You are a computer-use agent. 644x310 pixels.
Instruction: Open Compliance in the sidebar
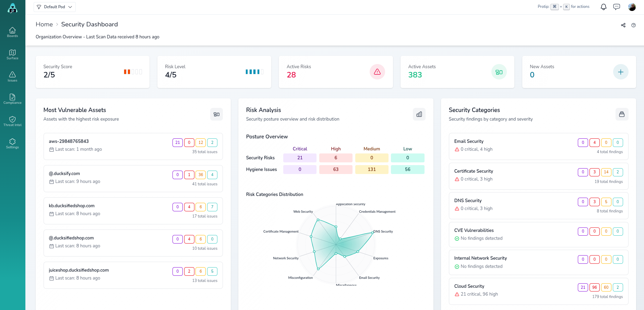click(12, 99)
